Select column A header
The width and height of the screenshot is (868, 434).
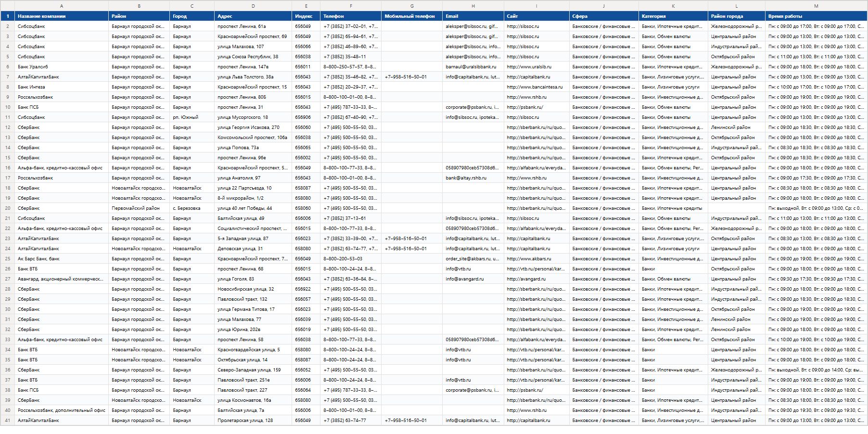coord(62,6)
